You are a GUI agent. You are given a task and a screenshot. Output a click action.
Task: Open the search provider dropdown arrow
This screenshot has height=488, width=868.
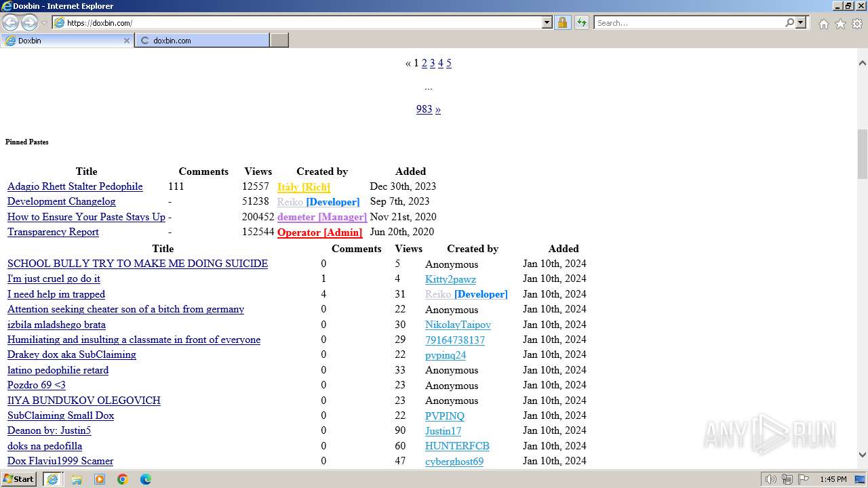coord(801,22)
